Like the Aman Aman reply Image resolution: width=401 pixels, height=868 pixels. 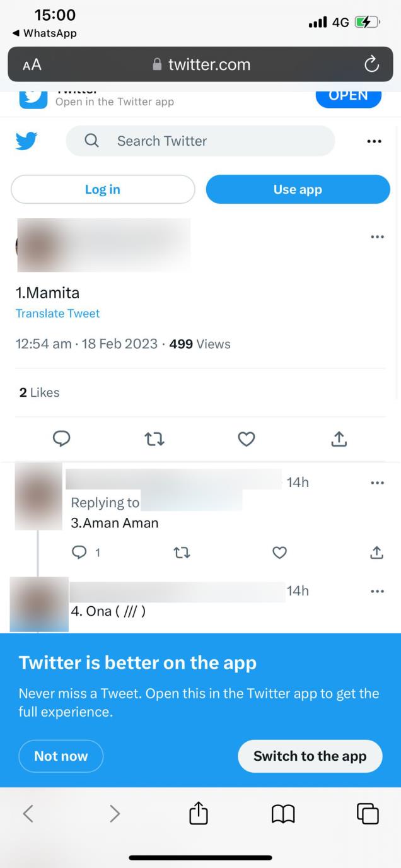click(x=279, y=553)
